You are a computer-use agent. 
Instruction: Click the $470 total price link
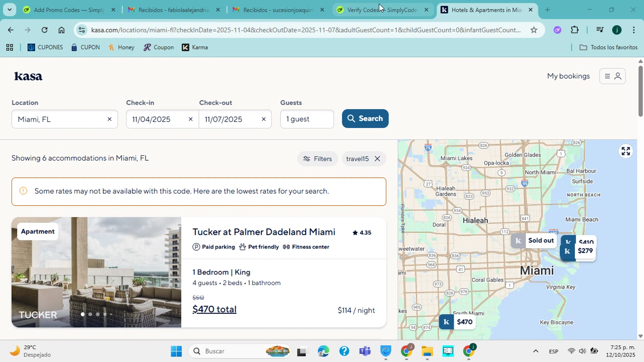click(x=214, y=309)
